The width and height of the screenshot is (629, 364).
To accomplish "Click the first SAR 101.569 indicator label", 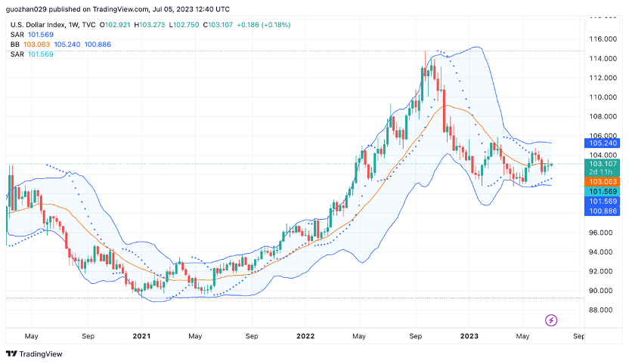I will coord(32,35).
